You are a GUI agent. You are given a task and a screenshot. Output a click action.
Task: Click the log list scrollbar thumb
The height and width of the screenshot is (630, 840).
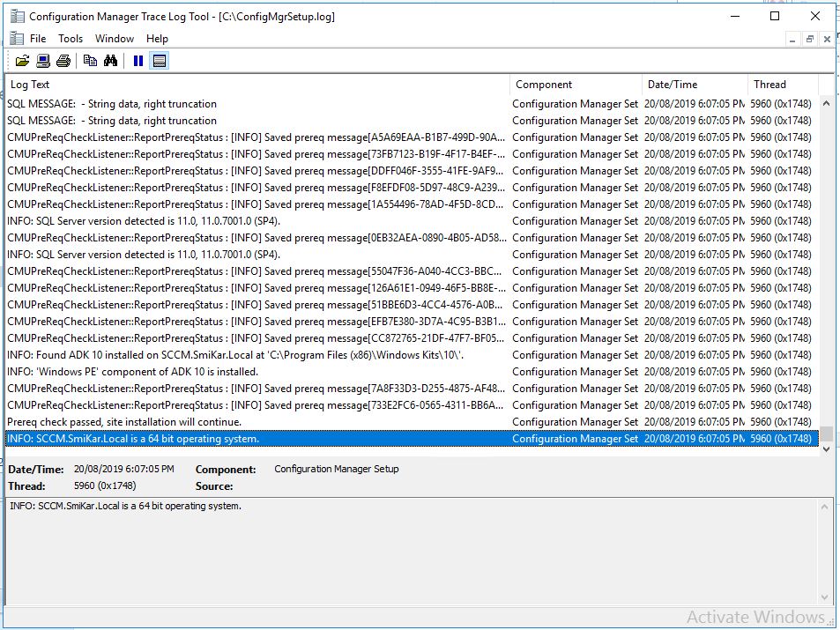(x=827, y=433)
